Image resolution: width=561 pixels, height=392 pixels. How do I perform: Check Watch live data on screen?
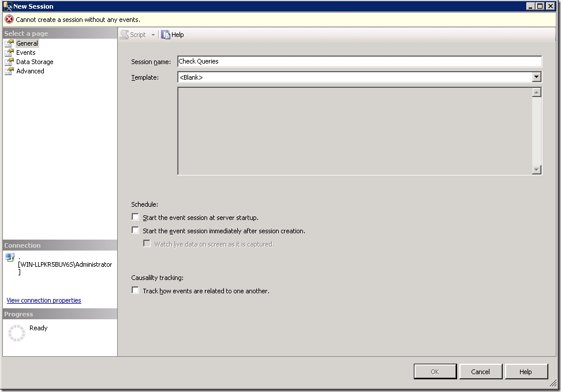click(147, 244)
